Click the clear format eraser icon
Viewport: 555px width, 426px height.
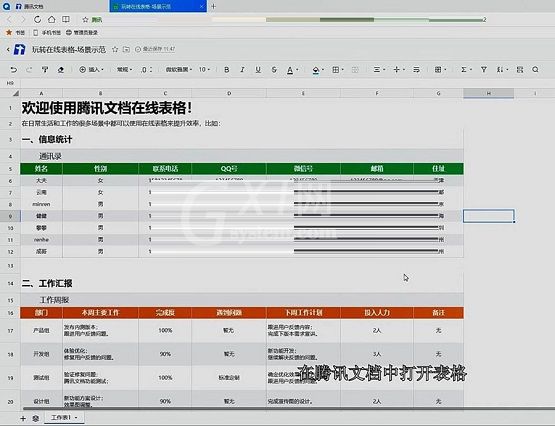click(x=61, y=70)
